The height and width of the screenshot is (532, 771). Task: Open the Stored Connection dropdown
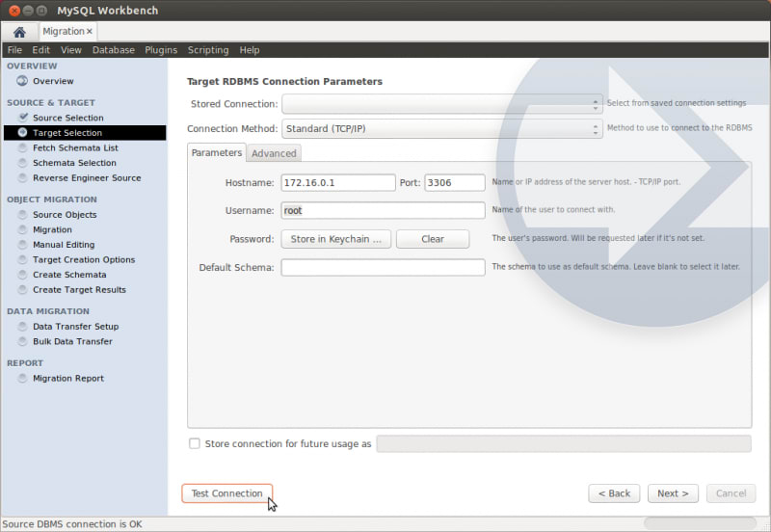coord(442,104)
